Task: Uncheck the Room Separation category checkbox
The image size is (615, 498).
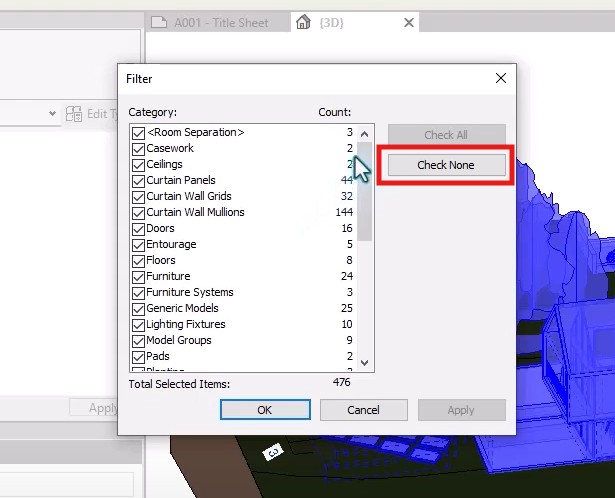Action: tap(138, 132)
